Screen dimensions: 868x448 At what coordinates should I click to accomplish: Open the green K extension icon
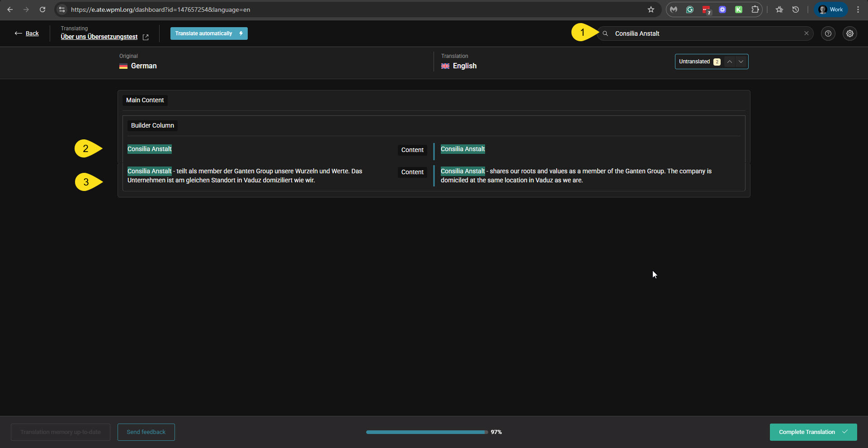739,10
